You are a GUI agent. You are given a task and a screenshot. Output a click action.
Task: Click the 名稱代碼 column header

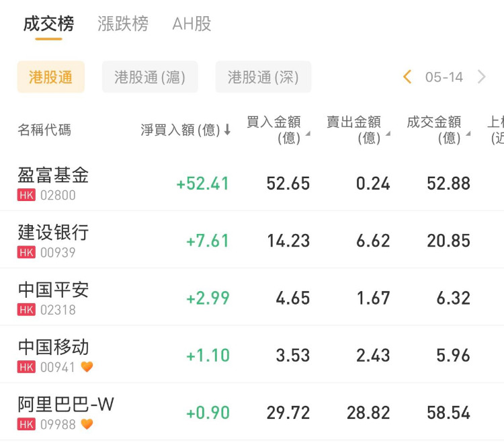[44, 130]
